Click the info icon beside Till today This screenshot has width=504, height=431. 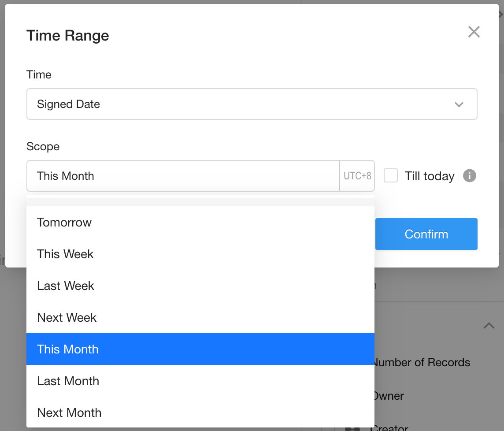pos(470,176)
